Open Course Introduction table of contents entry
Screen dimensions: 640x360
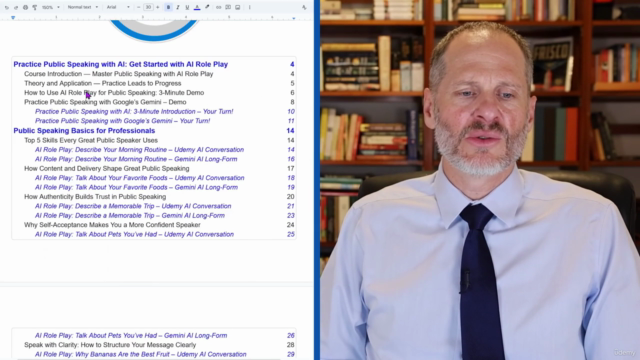118,74
